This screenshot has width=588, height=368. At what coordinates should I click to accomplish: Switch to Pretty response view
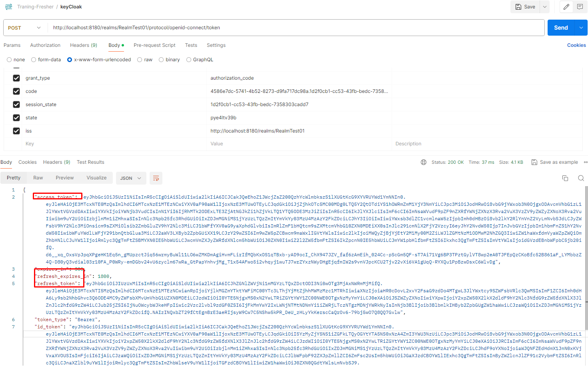14,178
